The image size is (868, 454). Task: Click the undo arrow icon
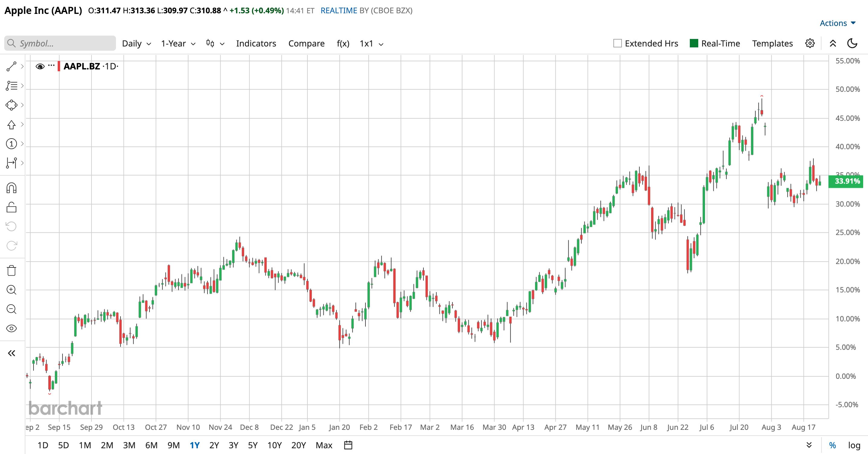(11, 226)
